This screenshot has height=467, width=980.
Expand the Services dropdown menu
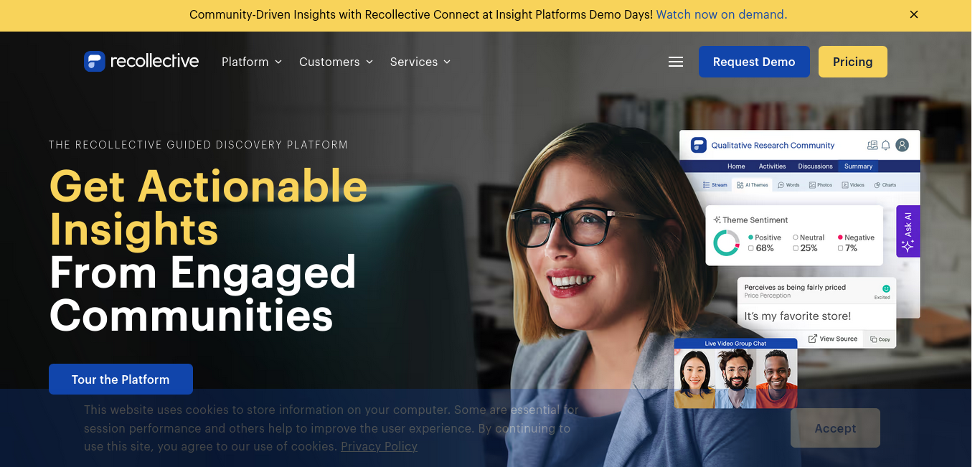pos(420,62)
